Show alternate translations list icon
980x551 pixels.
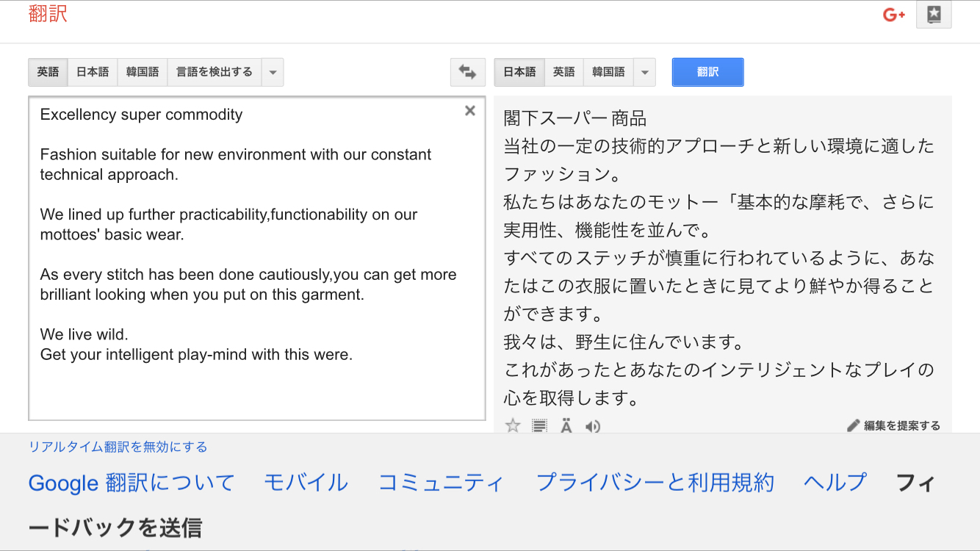click(540, 425)
